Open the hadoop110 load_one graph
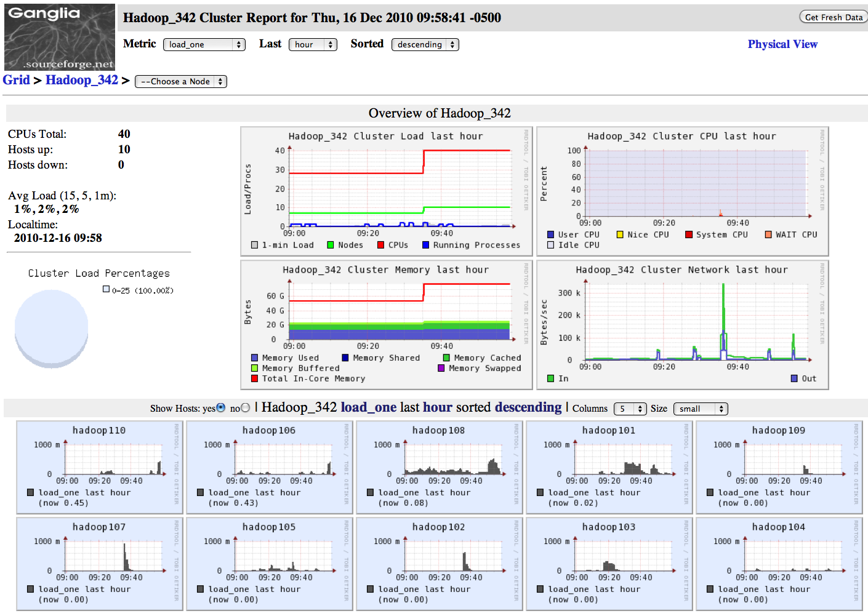The width and height of the screenshot is (868, 616). pos(100,467)
